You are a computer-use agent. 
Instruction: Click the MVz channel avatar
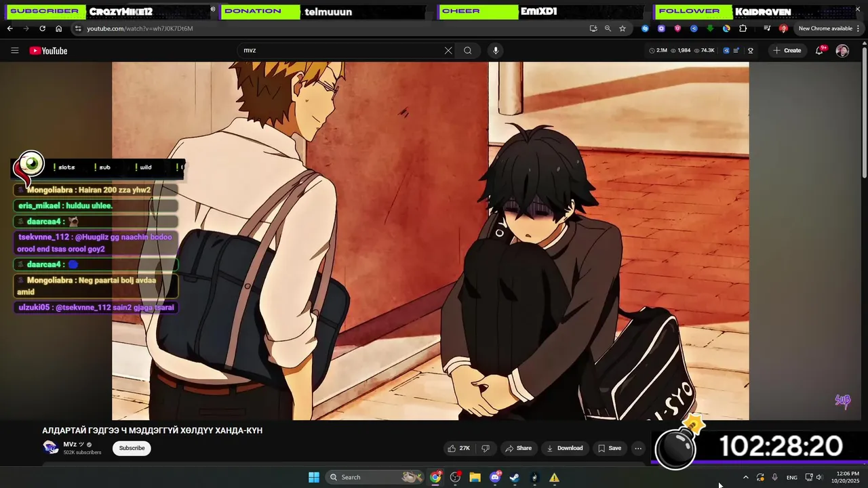pos(51,447)
